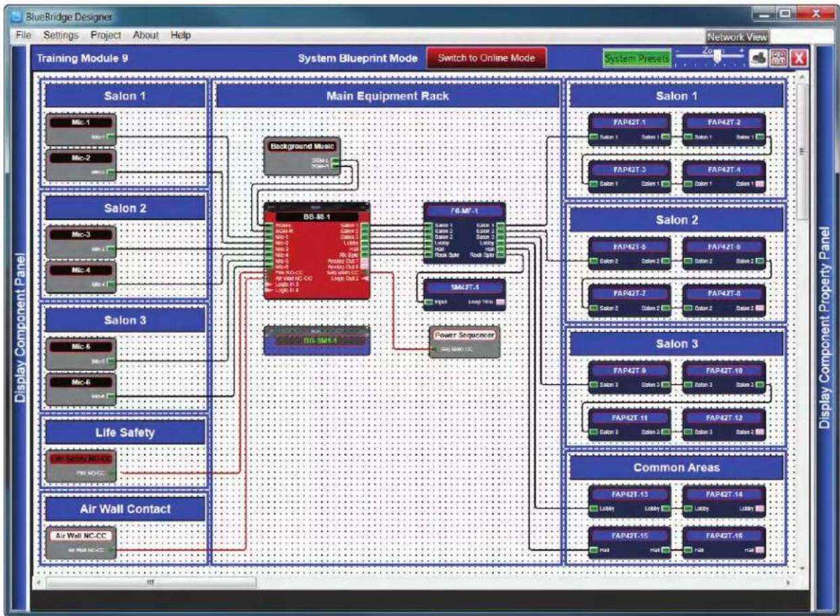Click the red X icon in the blueprint toolbar
The width and height of the screenshot is (840, 616).
click(x=799, y=59)
